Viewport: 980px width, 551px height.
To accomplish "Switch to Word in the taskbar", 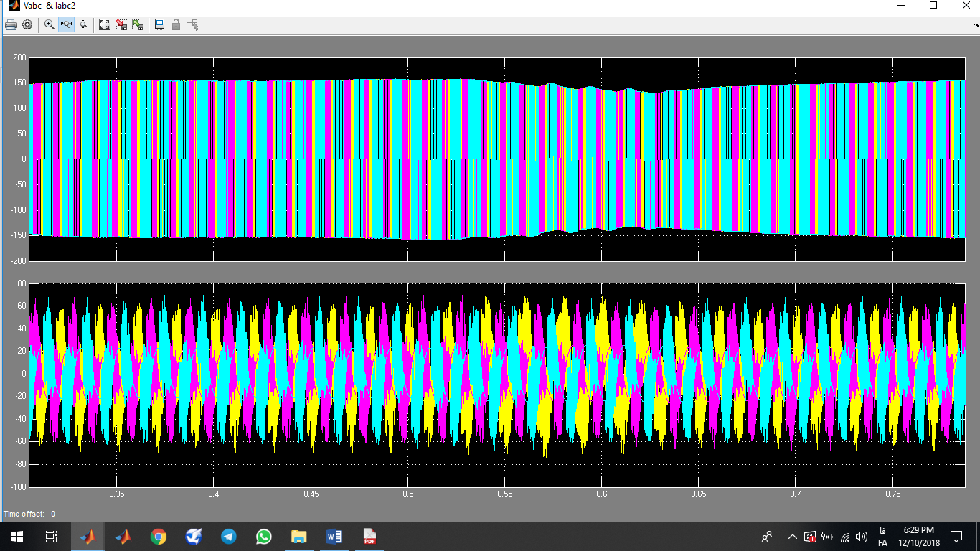I will point(334,536).
